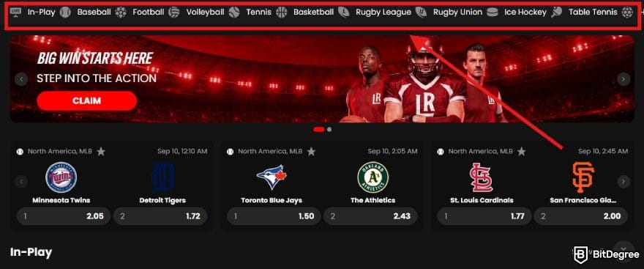Click the Baseball ball icon in navigation
The image size is (644, 269).
[65, 12]
